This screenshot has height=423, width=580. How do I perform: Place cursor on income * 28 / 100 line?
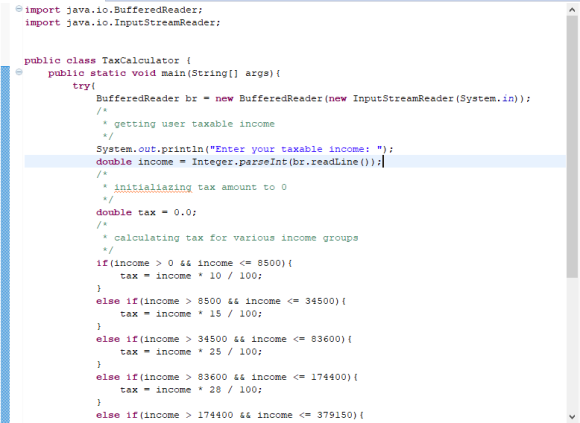click(x=191, y=390)
